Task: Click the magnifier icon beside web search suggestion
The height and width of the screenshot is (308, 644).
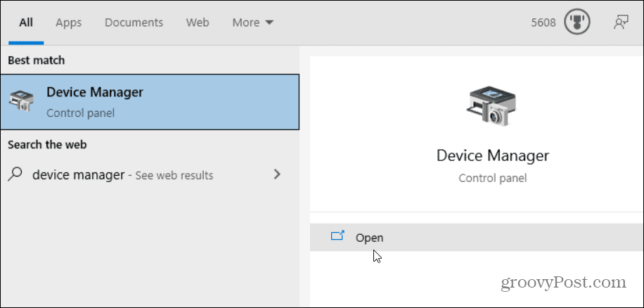Action: (15, 174)
